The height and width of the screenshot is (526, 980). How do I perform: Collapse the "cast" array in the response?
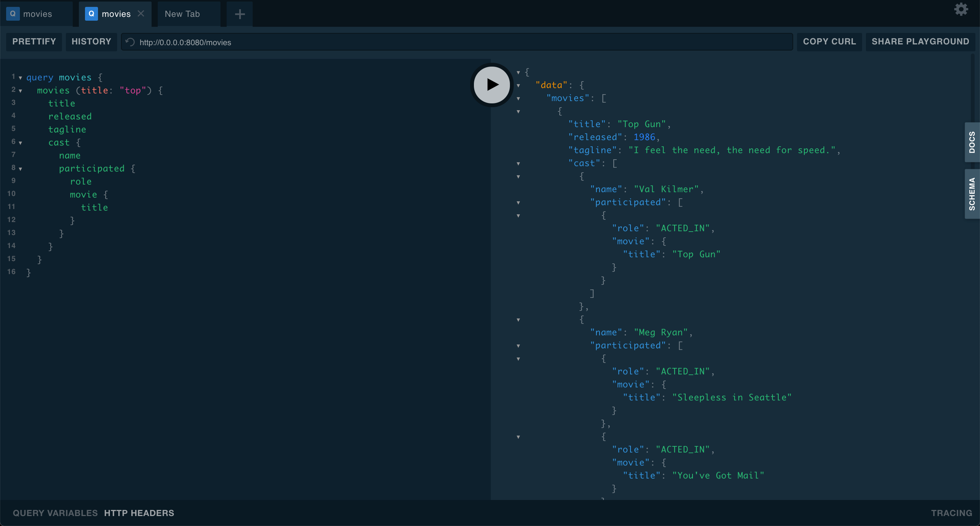click(x=518, y=163)
